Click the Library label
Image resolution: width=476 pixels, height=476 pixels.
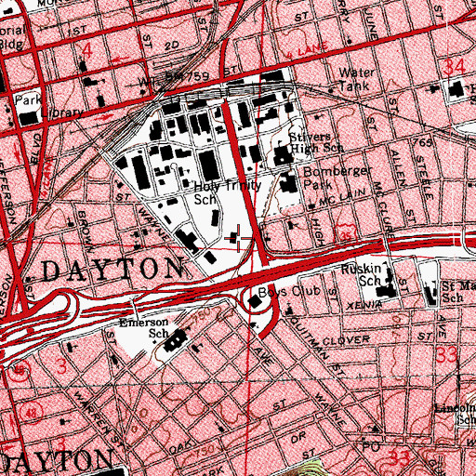tap(62, 112)
